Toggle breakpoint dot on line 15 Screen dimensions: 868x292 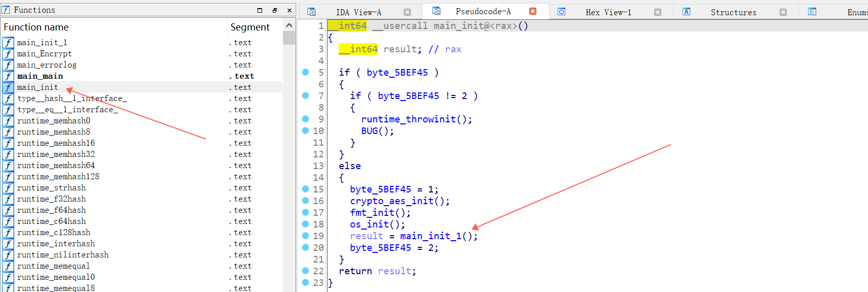click(x=305, y=189)
